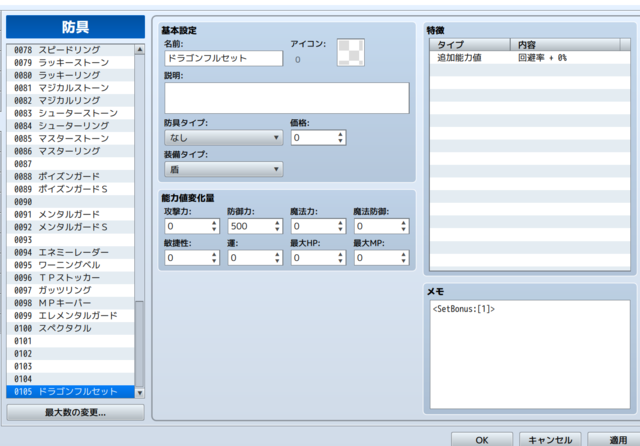The height and width of the screenshot is (446, 640).
Task: Click the 説明 description text box
Action: (287, 98)
